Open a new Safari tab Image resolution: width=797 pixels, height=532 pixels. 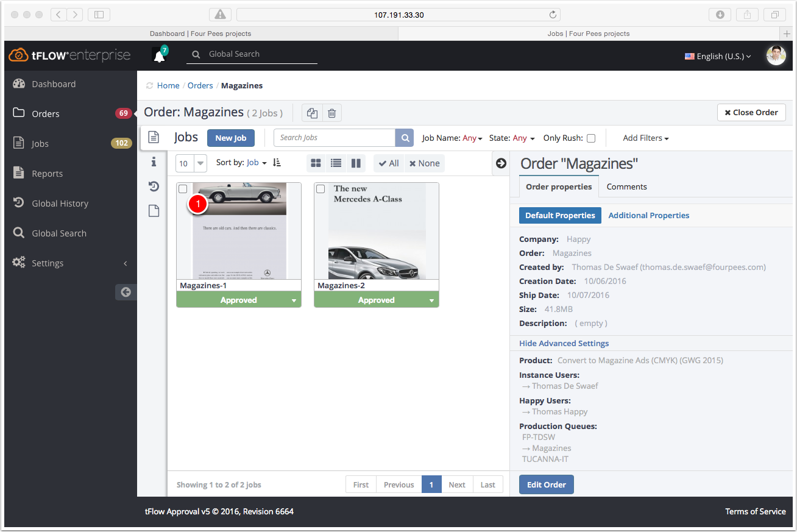(x=787, y=34)
